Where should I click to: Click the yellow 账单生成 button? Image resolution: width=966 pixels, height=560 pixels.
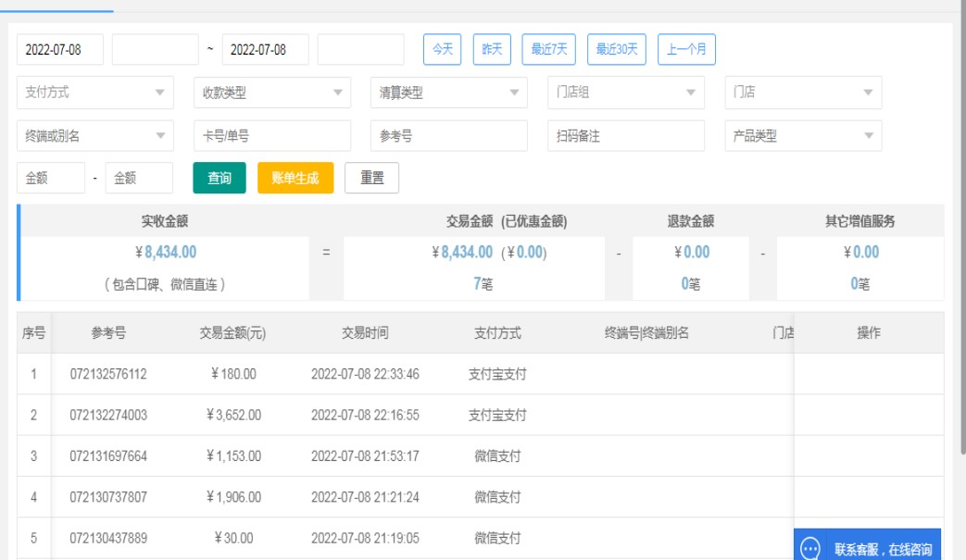click(295, 179)
